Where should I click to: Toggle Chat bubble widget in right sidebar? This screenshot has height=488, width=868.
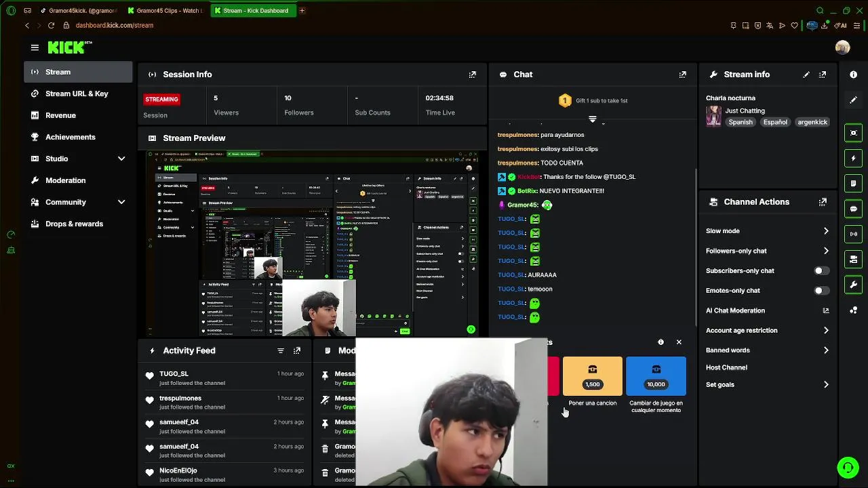[854, 209]
